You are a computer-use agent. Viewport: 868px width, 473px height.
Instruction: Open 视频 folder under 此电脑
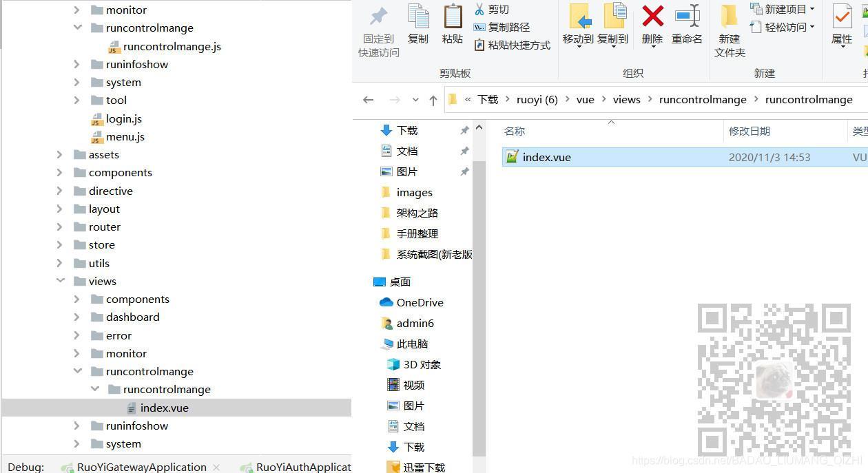coord(414,385)
